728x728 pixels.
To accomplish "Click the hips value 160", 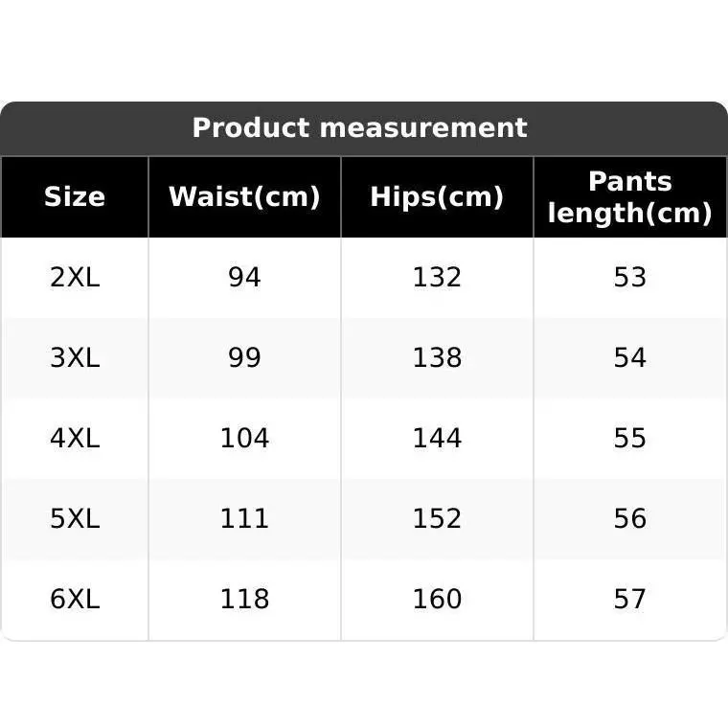I will pyautogui.click(x=437, y=600).
